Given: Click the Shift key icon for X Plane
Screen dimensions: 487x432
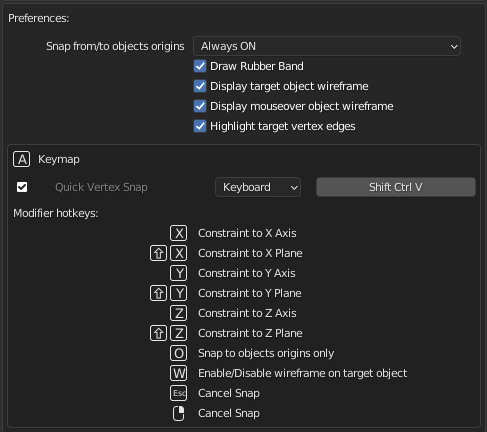Looking at the screenshot, I should (158, 253).
